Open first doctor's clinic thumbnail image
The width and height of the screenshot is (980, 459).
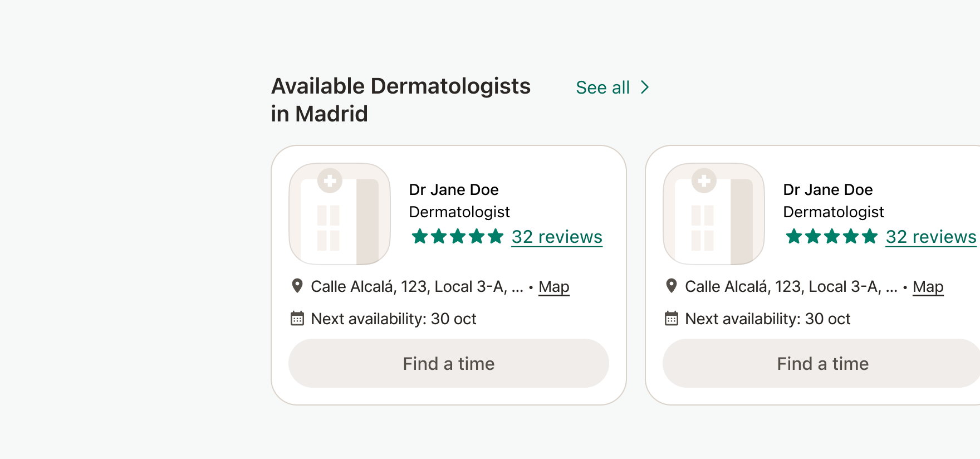[x=340, y=214]
